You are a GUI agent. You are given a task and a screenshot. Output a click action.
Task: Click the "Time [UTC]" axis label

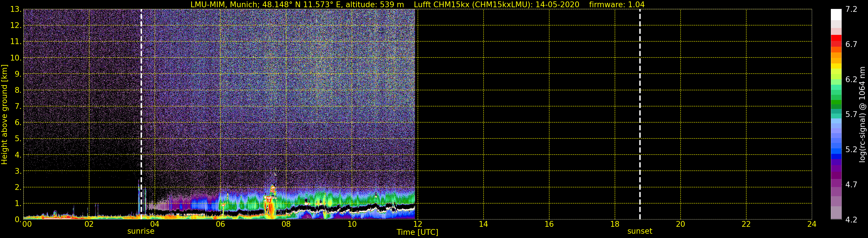(x=417, y=232)
